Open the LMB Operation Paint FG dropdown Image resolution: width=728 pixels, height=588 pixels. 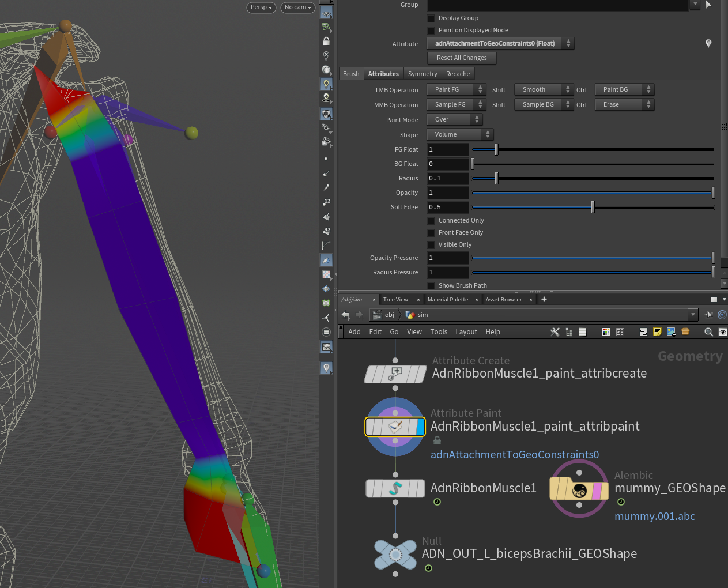click(x=456, y=89)
